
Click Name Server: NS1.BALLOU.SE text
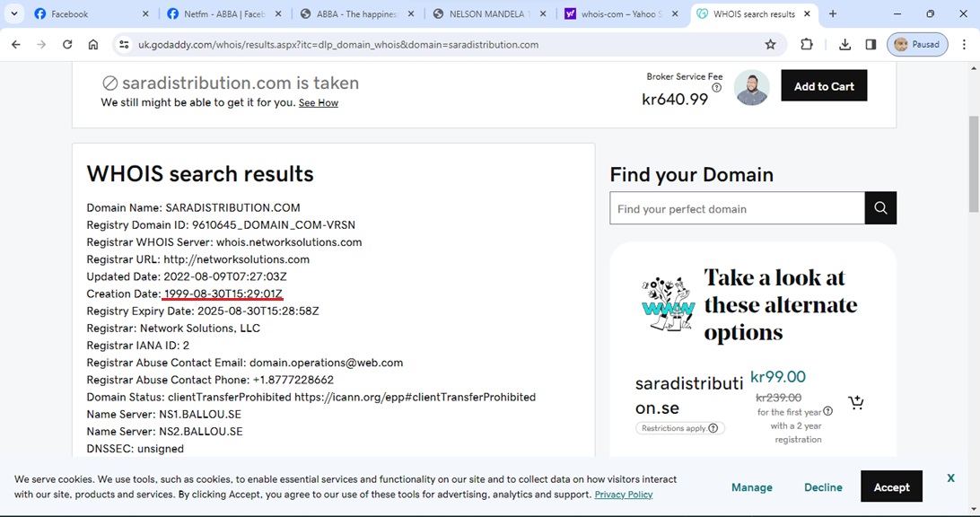[x=163, y=415]
